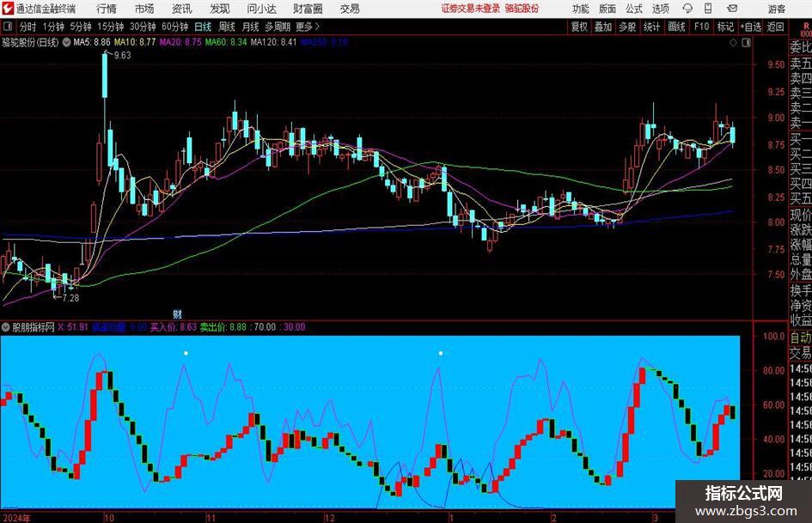Click the month 11 axis label
Screen dimensions: 812x523
coord(211,518)
